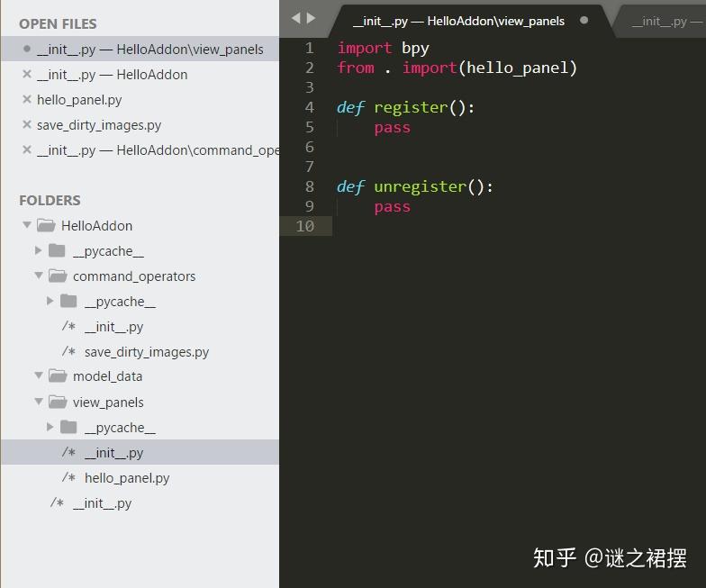This screenshot has height=588, width=706.
Task: Close save_dirty_images.py in Open Files
Action: pyautogui.click(x=27, y=124)
